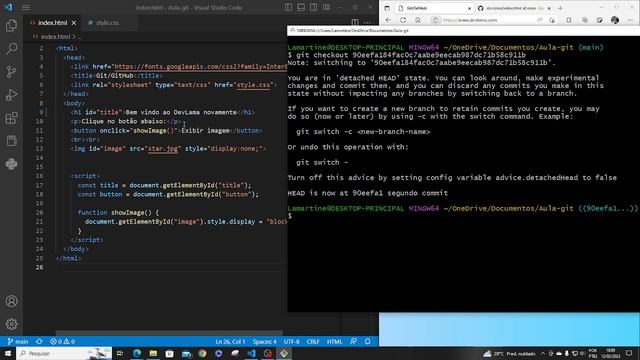Open the browser profile avatar

pos(615,20)
